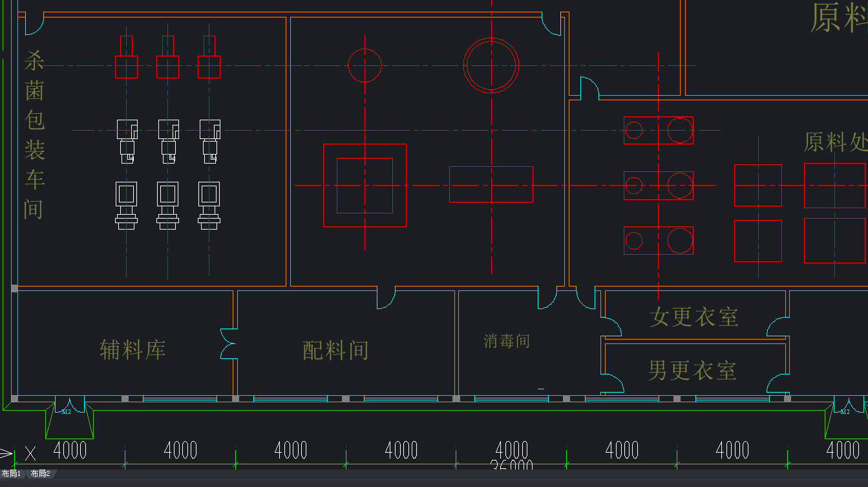Select the 辅料库 room label text
The width and height of the screenshot is (868, 487).
pyautogui.click(x=133, y=350)
